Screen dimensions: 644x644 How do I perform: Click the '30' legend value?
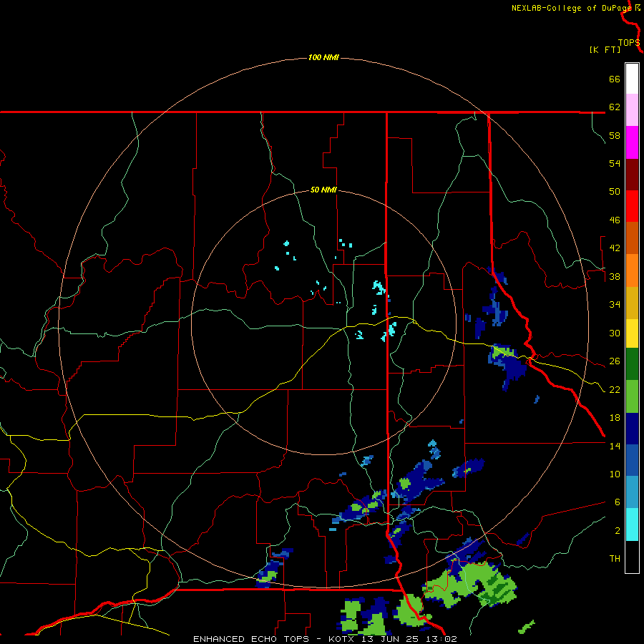[615, 333]
